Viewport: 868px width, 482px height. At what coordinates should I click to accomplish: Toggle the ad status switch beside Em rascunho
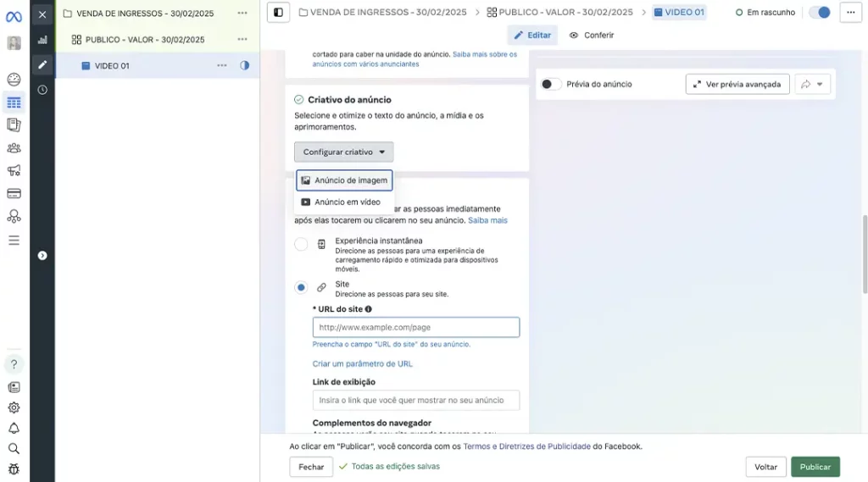click(x=819, y=13)
